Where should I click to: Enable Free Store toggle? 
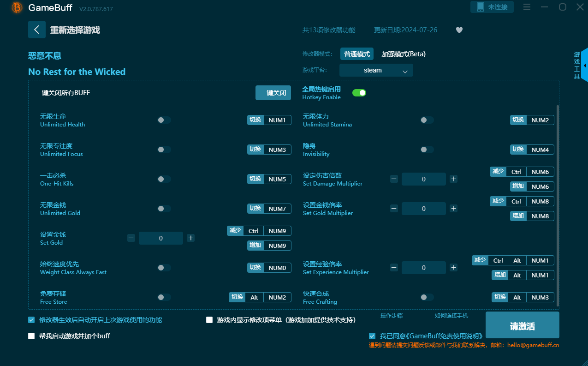[164, 297]
